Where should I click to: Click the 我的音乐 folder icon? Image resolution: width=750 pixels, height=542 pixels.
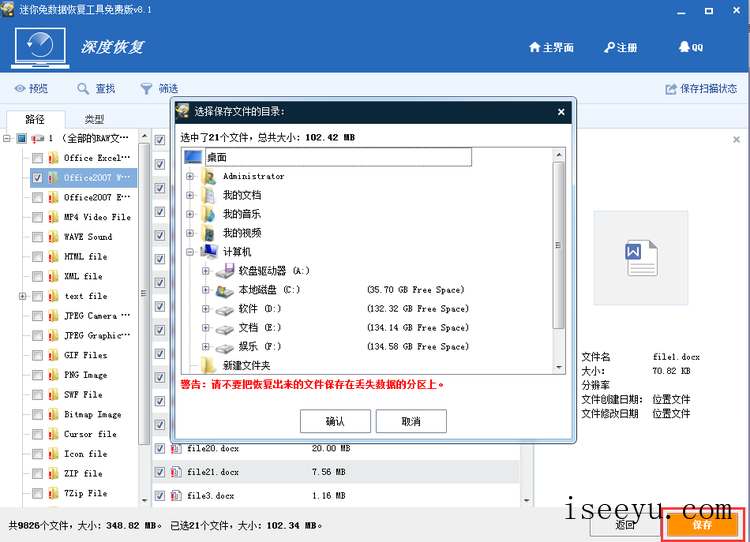pyautogui.click(x=209, y=214)
